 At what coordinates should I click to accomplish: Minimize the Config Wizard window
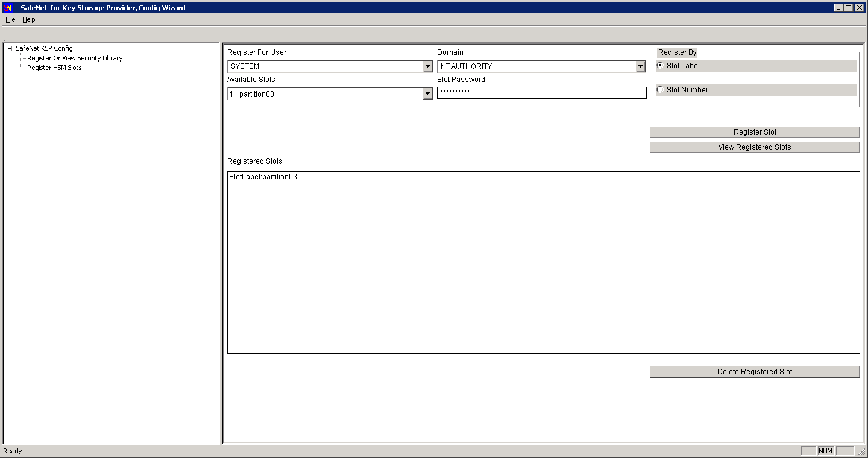tap(838, 8)
